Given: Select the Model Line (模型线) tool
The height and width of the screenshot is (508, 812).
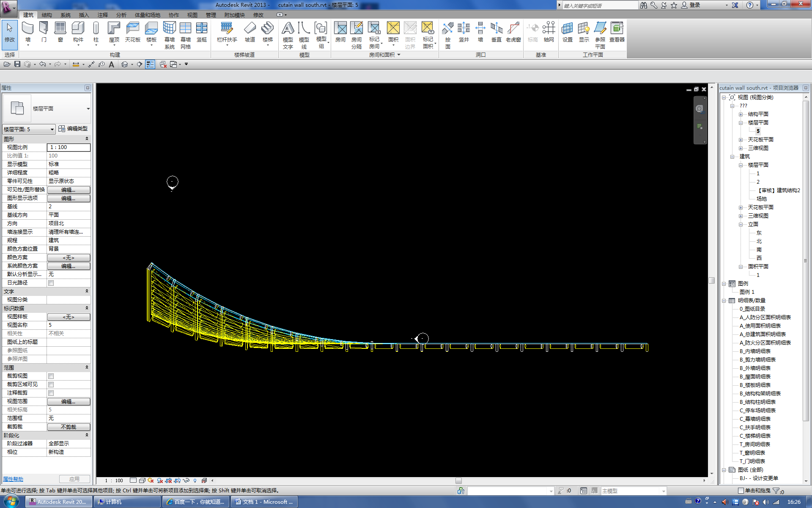Looking at the screenshot, I should point(304,35).
